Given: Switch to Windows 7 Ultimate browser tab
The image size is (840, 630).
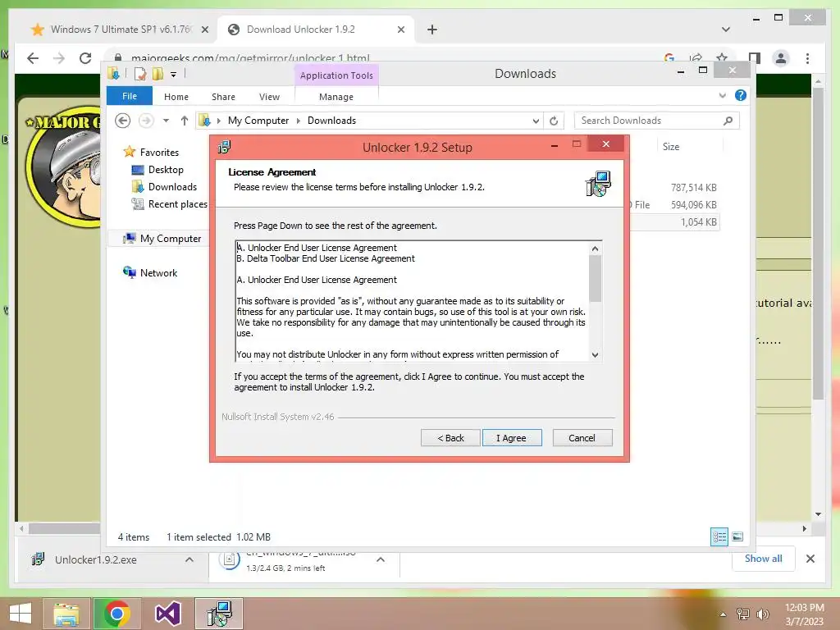Looking at the screenshot, I should pyautogui.click(x=121, y=30).
